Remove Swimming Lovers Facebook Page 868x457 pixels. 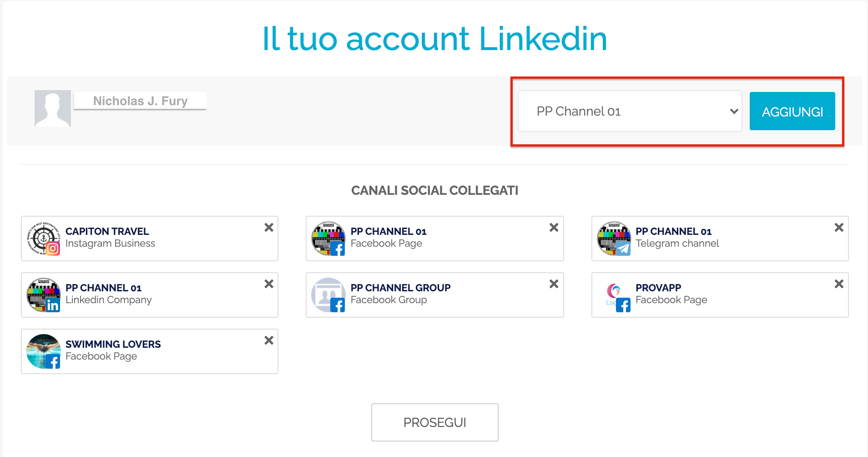tap(269, 340)
